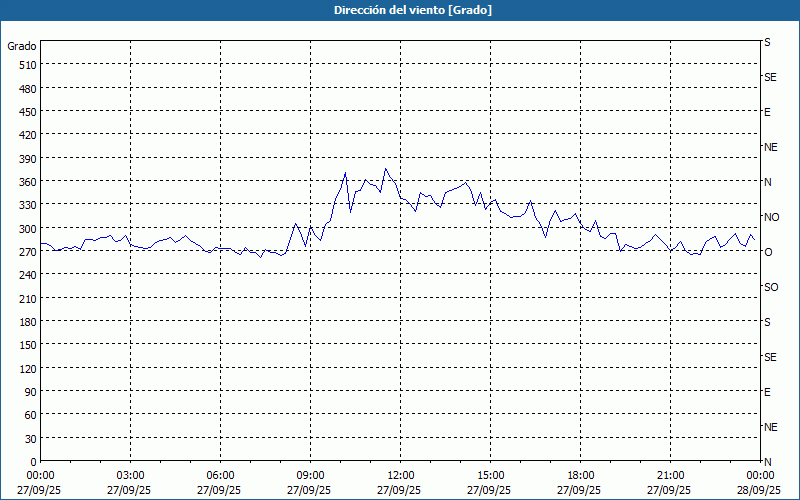The image size is (800, 500).
Task: Select the 180 value on left axis
Action: (26, 321)
